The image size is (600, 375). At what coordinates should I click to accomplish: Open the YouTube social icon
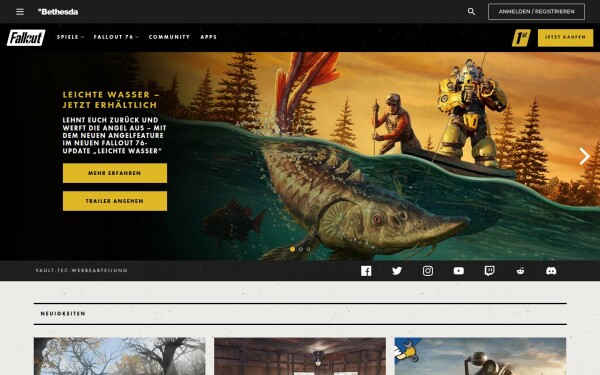coord(459,271)
